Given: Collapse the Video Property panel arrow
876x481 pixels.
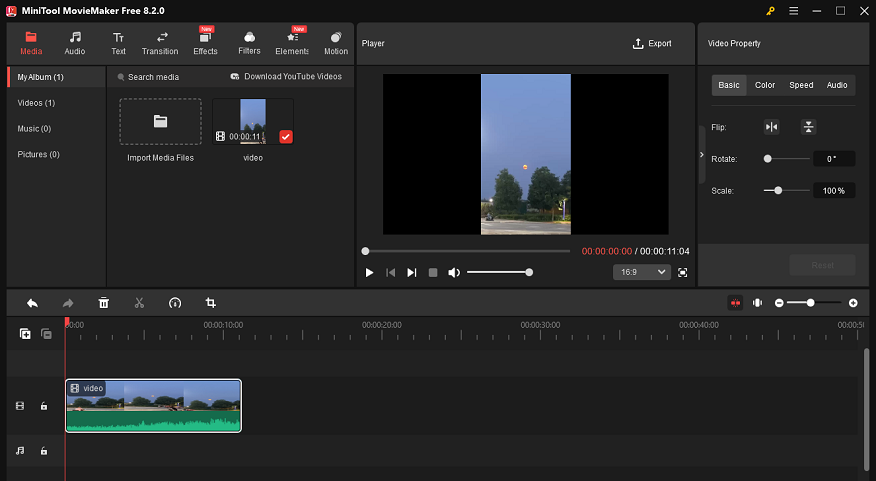Looking at the screenshot, I should click(702, 155).
